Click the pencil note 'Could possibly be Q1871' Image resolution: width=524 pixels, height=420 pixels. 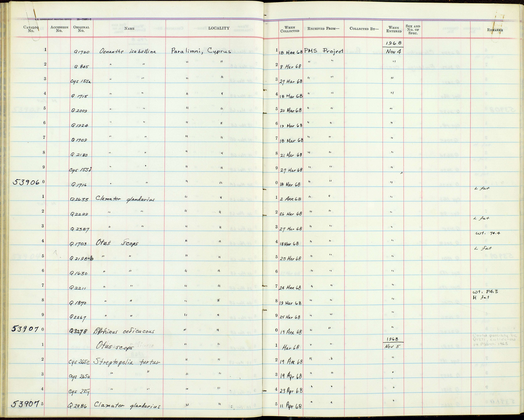pos(495,340)
